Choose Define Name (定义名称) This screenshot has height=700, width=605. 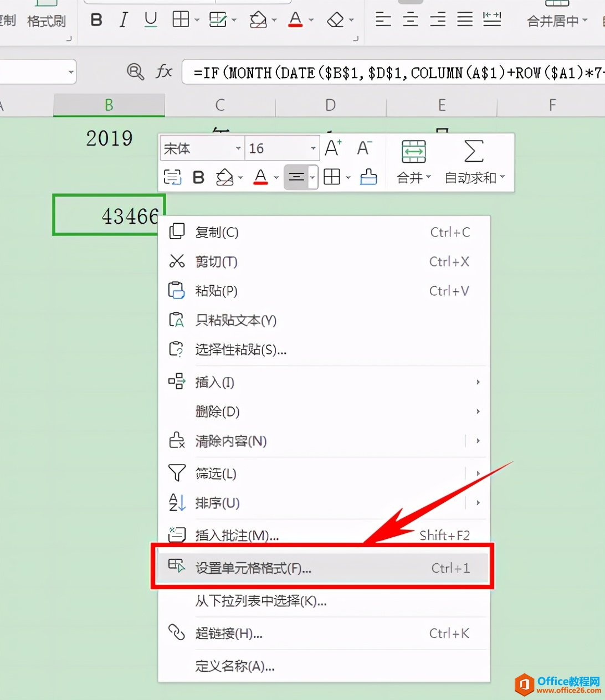click(x=324, y=666)
